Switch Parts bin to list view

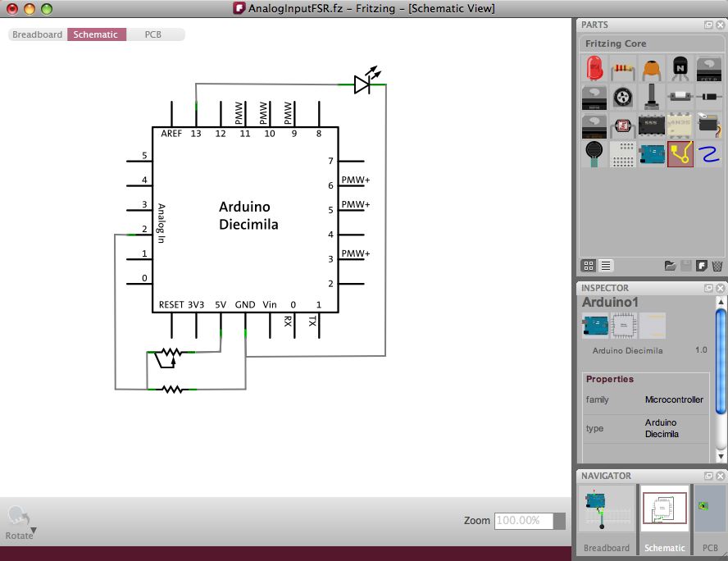pyautogui.click(x=606, y=266)
